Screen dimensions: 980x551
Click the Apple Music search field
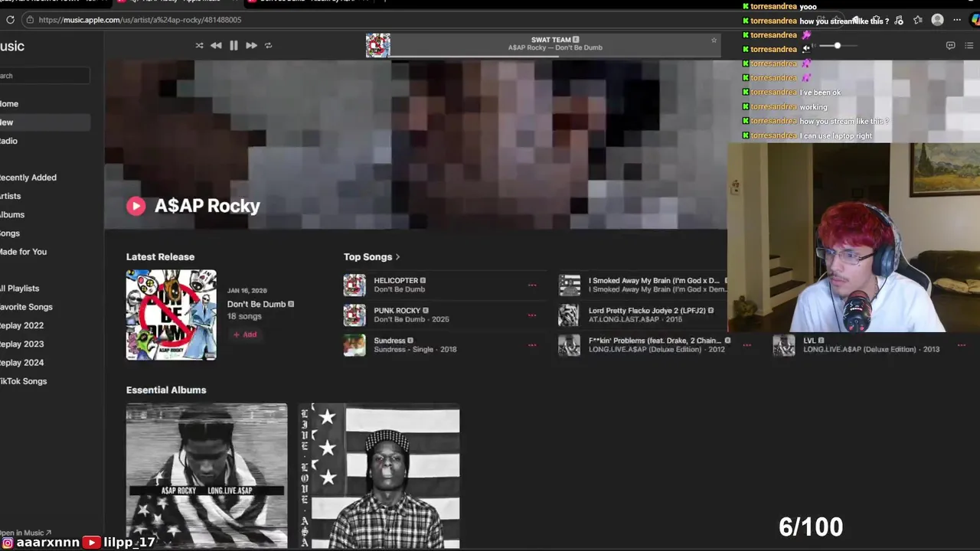(x=44, y=76)
